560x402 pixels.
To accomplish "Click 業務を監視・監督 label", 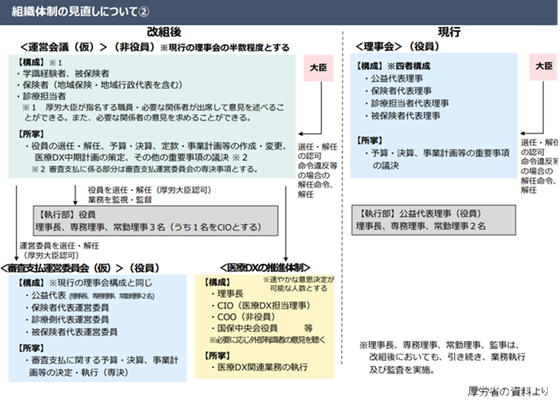I will 120,200.
